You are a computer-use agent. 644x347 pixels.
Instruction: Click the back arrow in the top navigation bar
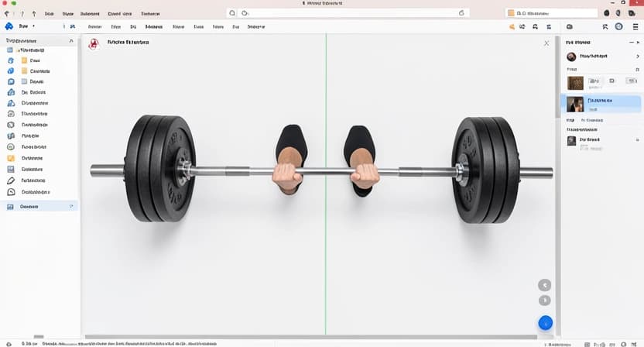6,14
